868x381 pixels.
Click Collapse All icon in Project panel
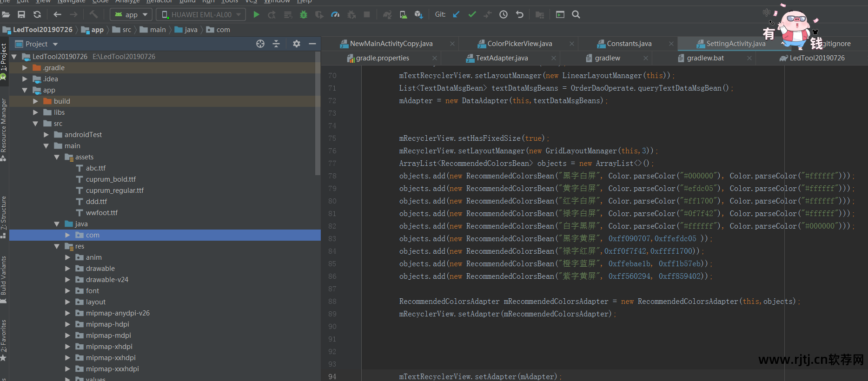pyautogui.click(x=276, y=44)
